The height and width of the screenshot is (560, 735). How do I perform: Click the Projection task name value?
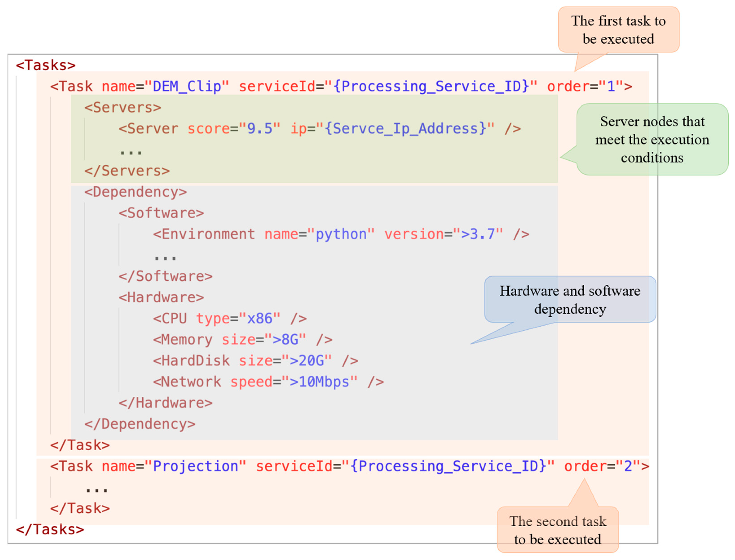(196, 467)
